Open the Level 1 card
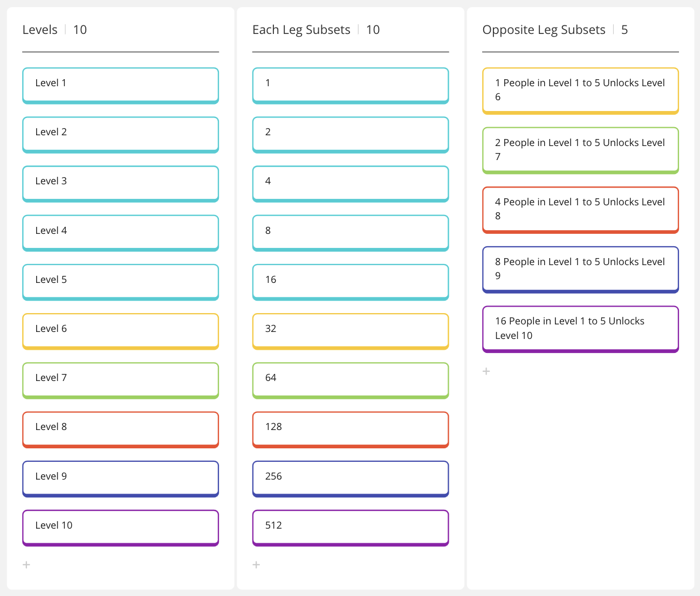This screenshot has width=700, height=596. click(121, 86)
